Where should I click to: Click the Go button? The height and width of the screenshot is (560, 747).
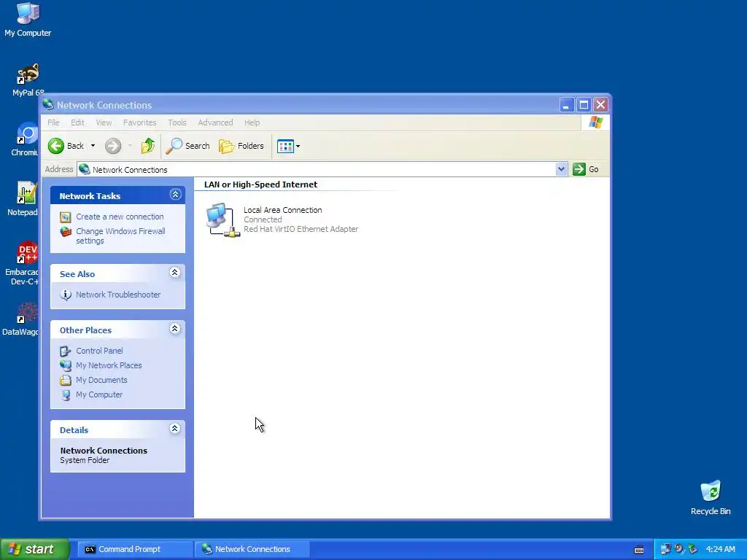coord(586,169)
